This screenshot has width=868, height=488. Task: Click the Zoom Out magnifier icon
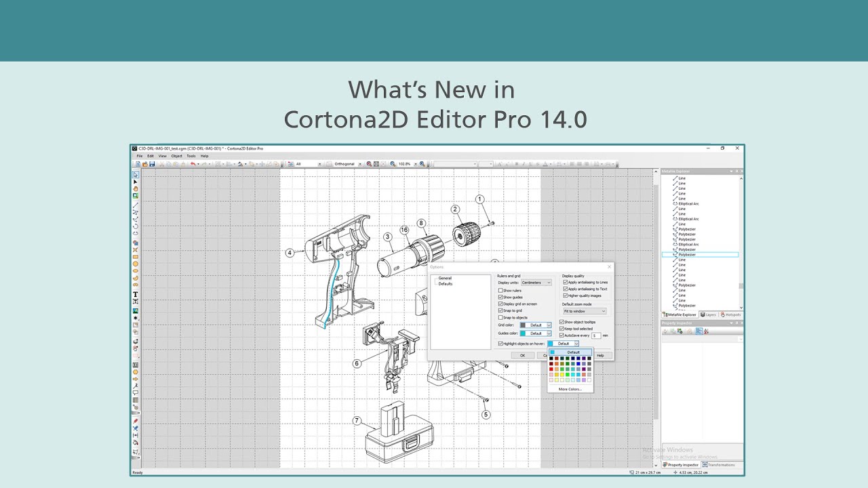[x=392, y=164]
